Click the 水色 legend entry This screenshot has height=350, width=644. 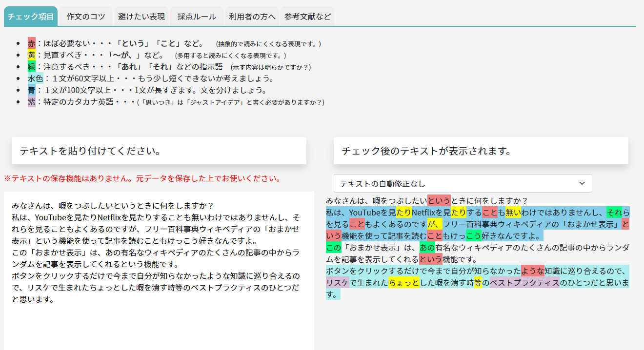point(34,78)
